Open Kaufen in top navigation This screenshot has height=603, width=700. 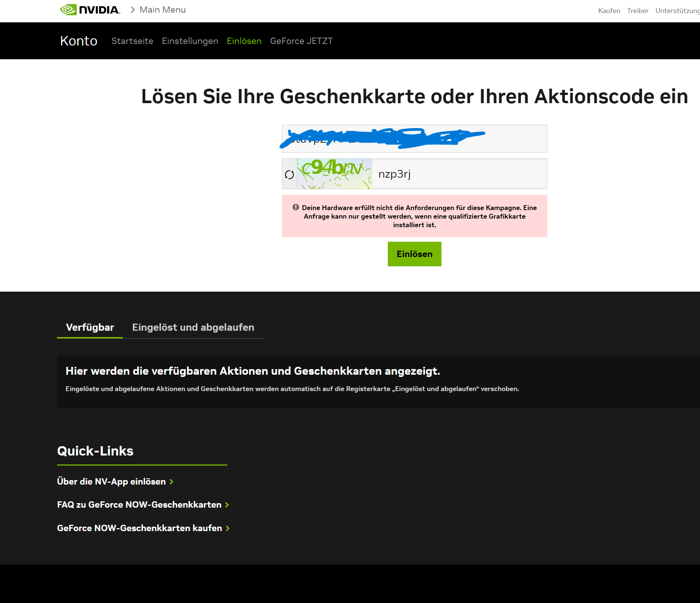pyautogui.click(x=609, y=11)
